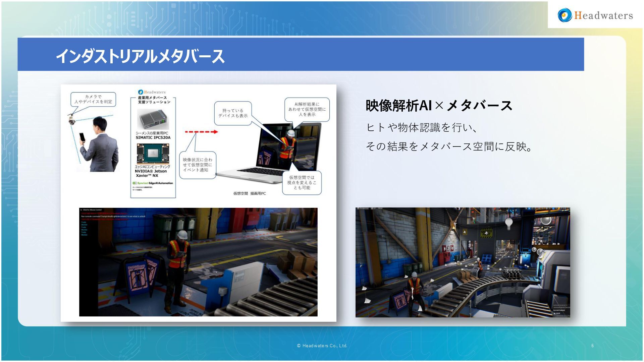Open the Lit view mode dropdown

pyautogui.click(x=374, y=208)
